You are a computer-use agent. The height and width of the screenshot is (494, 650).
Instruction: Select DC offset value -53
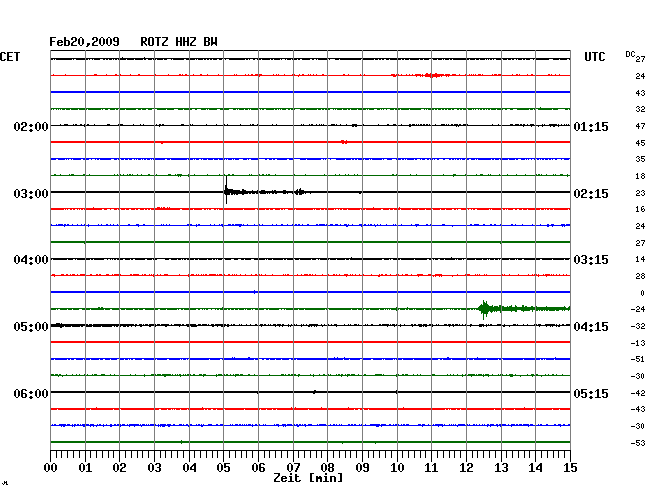point(638,443)
